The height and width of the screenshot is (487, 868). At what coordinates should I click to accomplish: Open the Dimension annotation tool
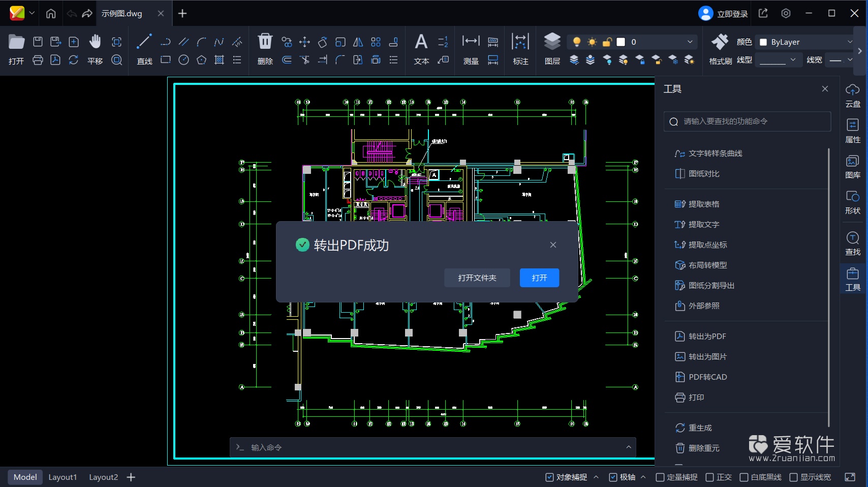tap(520, 42)
